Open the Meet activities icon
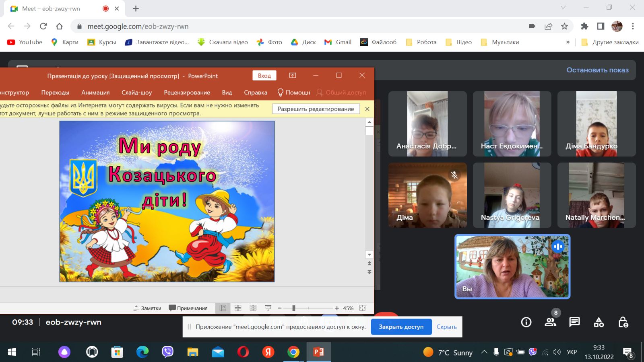The width and height of the screenshot is (644, 362). click(599, 322)
